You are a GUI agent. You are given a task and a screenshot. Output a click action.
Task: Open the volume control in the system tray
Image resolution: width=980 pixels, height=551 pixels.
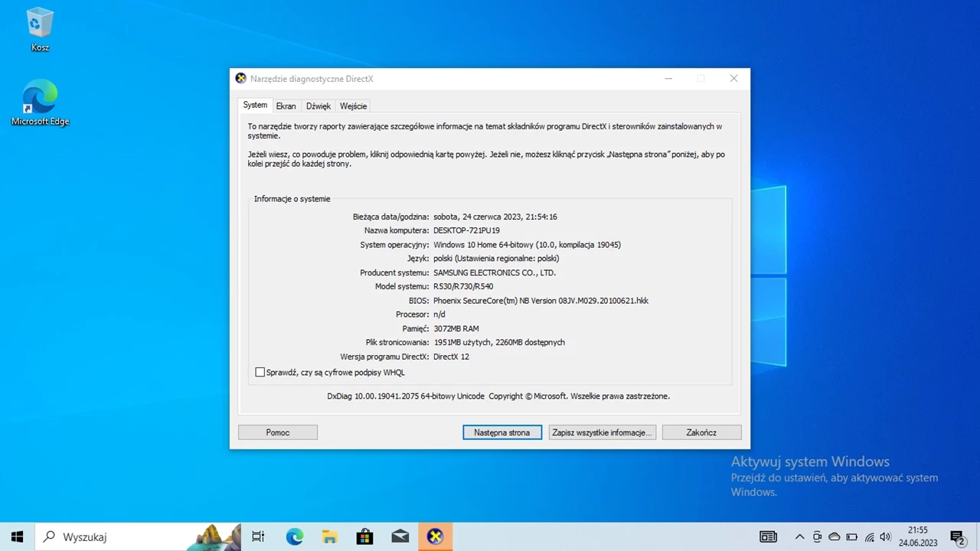pyautogui.click(x=886, y=536)
